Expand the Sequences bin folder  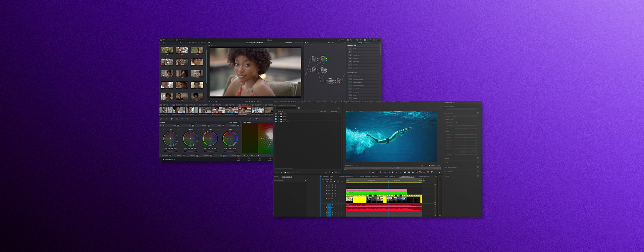(x=279, y=122)
